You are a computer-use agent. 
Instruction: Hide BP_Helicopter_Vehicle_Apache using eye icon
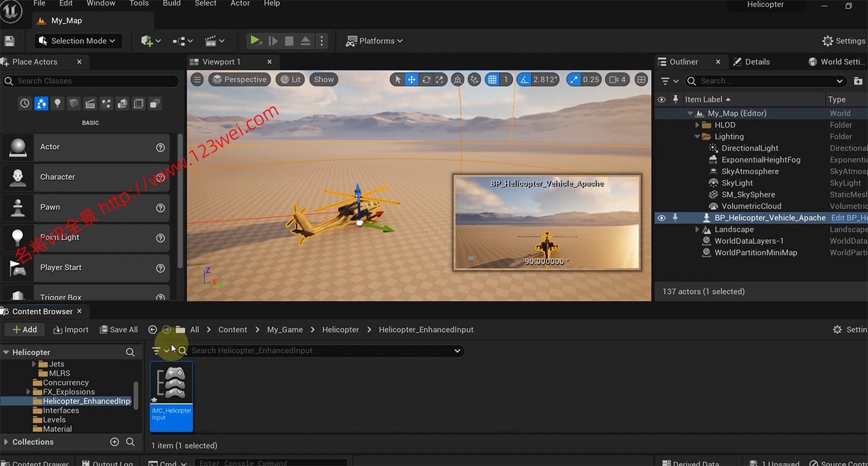pyautogui.click(x=662, y=218)
